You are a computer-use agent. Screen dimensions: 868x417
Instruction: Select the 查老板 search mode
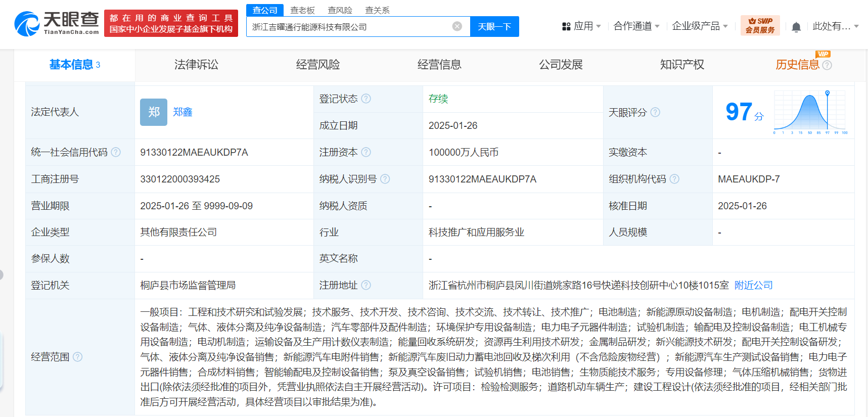click(x=302, y=10)
